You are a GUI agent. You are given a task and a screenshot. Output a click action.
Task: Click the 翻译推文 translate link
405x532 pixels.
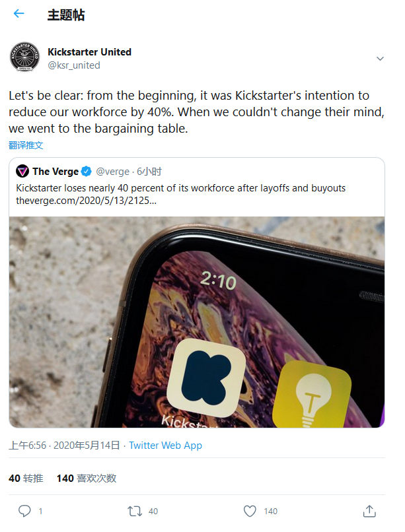coord(26,145)
